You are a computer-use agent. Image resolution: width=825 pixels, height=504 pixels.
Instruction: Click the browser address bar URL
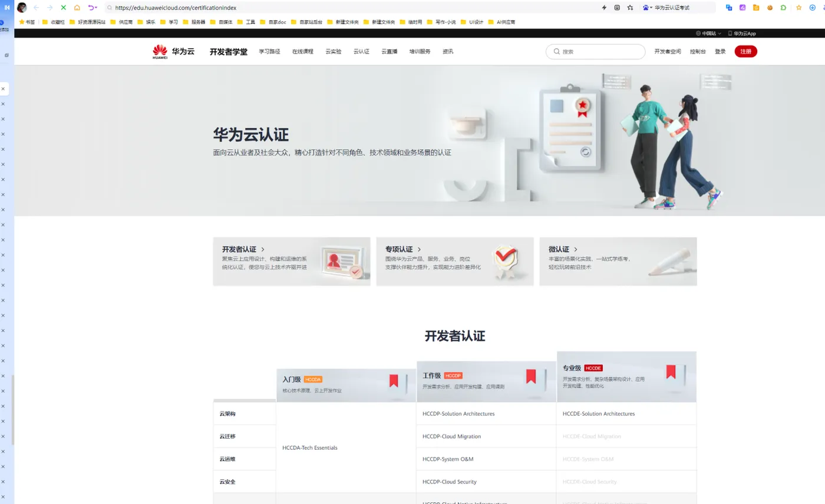[176, 8]
